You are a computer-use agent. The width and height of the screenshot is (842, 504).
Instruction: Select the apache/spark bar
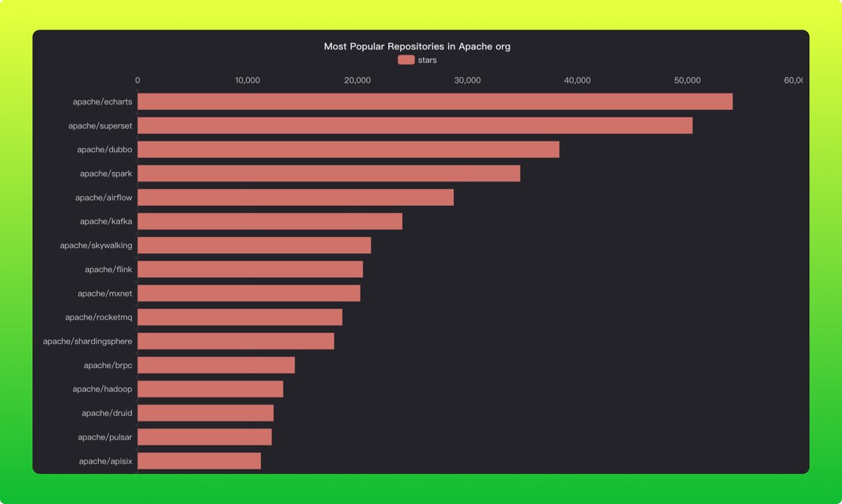pos(328,173)
